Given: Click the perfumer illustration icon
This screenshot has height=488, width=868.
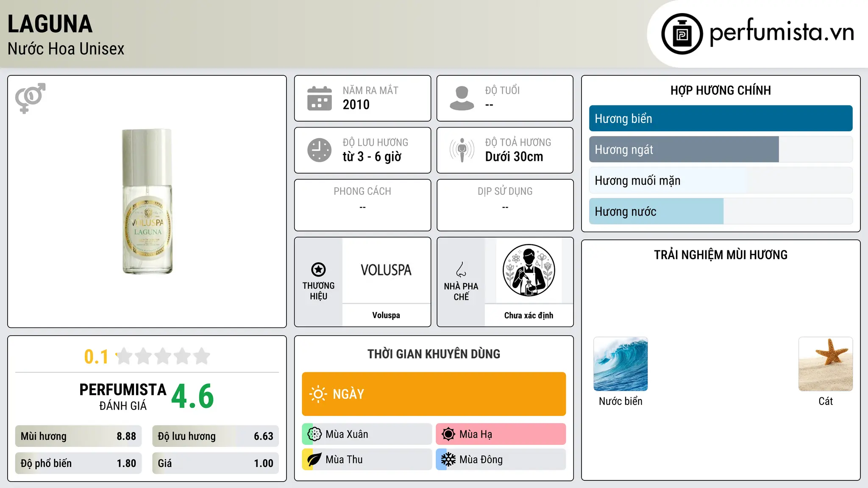Looking at the screenshot, I should click(x=529, y=270).
